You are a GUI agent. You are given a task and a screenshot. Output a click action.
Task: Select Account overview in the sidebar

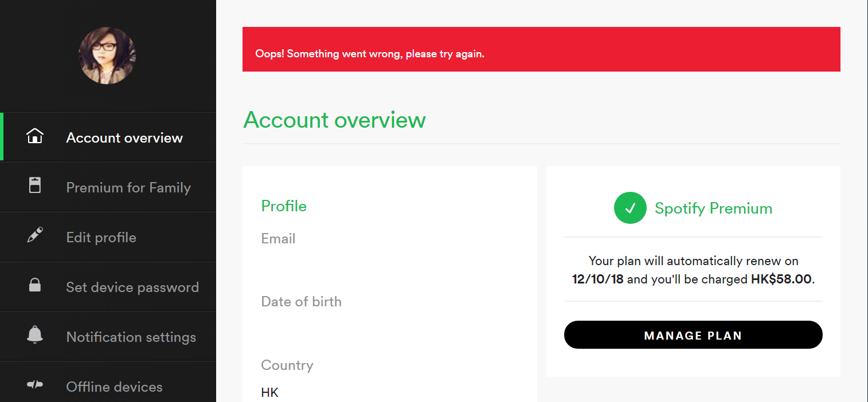[108, 137]
